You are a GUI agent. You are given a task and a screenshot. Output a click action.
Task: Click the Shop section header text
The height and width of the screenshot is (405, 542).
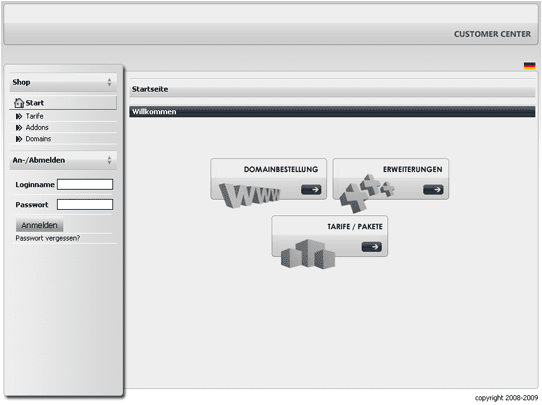[x=21, y=82]
